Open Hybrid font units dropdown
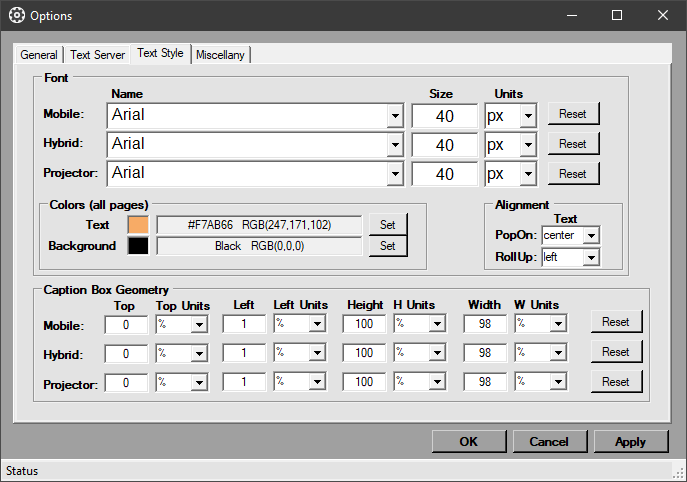The height and width of the screenshot is (482, 687). click(x=528, y=145)
